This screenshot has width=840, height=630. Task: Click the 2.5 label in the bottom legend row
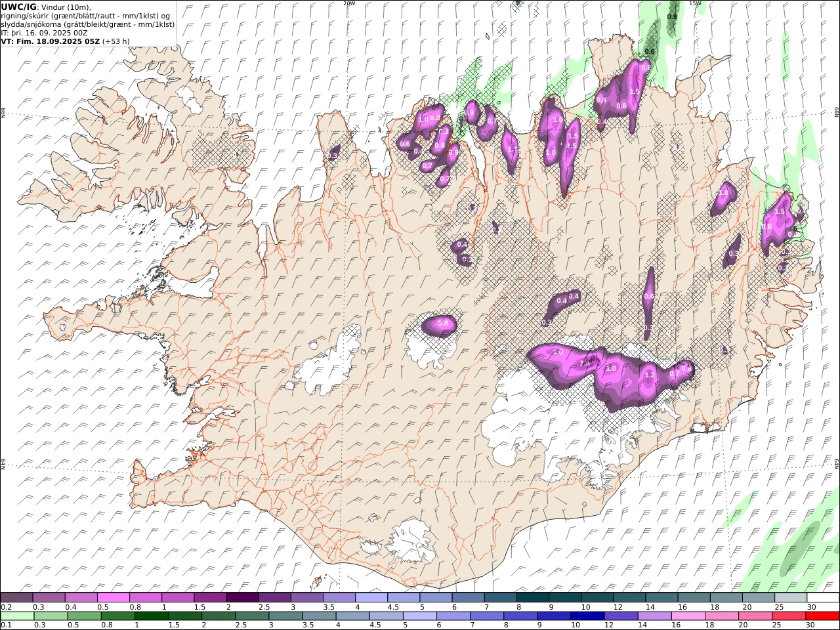tap(241, 625)
